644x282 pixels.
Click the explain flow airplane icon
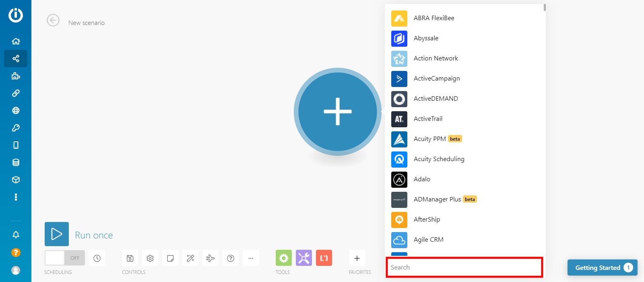(x=211, y=258)
